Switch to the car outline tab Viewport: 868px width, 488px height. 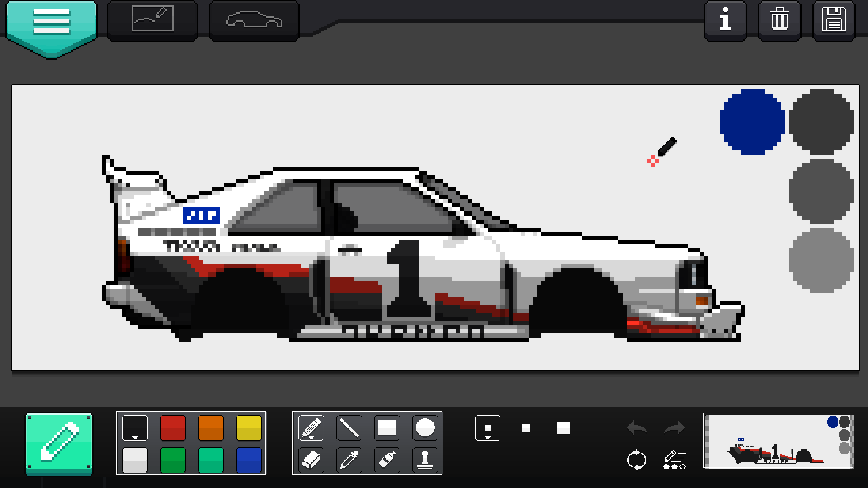[x=254, y=20]
